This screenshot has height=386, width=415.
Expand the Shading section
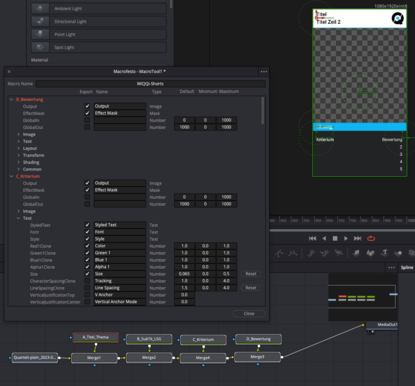pos(19,162)
